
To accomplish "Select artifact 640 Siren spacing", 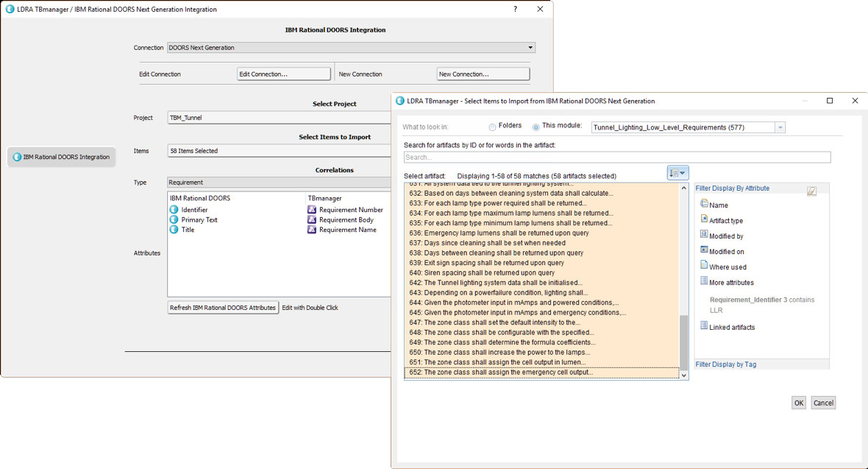I will pyautogui.click(x=541, y=272).
